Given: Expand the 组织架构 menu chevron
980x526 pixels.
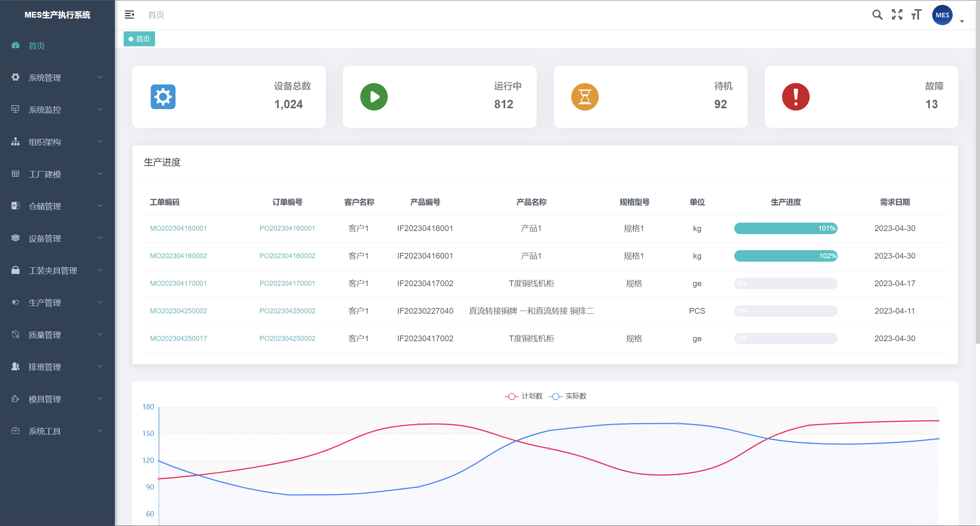Looking at the screenshot, I should pos(100,142).
